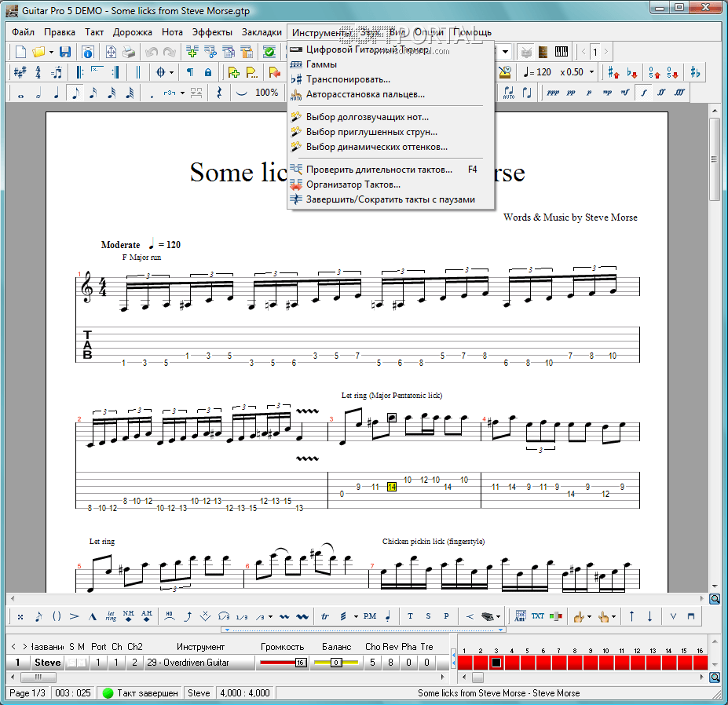Toggle Mute for the Steve track
This screenshot has height=705, width=728.
81,663
